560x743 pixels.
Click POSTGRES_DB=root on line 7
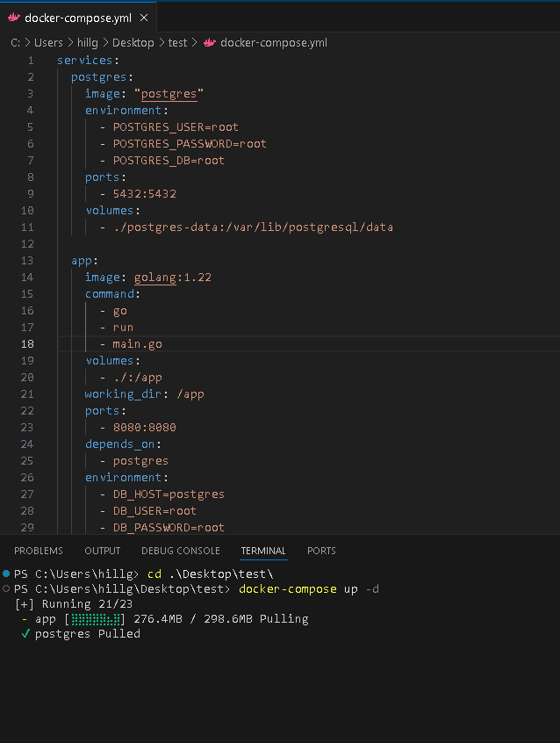(x=169, y=160)
